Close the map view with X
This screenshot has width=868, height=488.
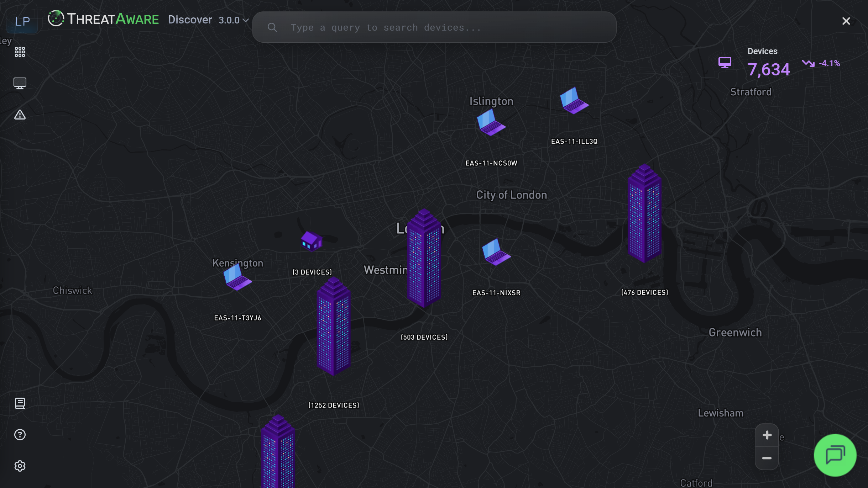(x=846, y=21)
